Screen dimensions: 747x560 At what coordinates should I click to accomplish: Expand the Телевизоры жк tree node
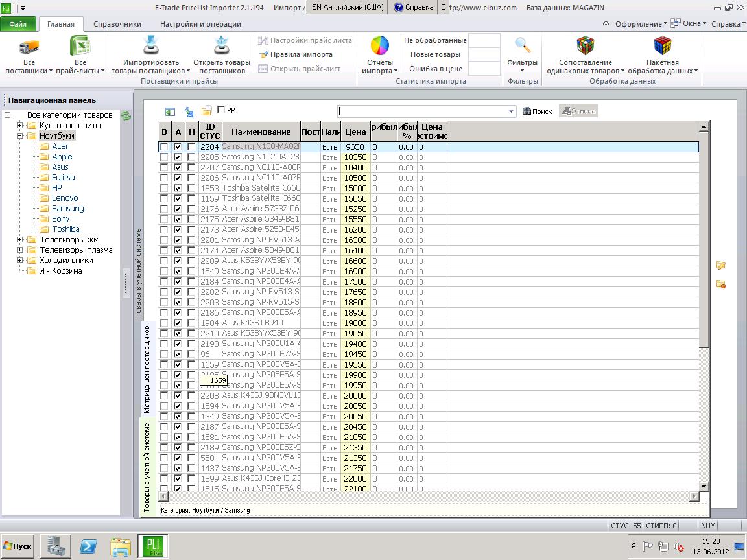(x=19, y=240)
